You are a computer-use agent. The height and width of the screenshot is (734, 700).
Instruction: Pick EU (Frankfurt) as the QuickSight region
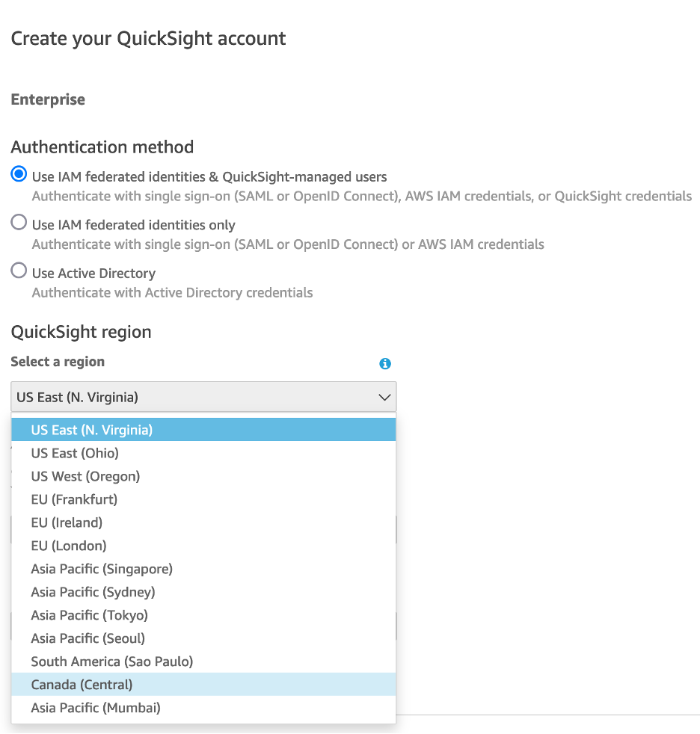pos(73,499)
